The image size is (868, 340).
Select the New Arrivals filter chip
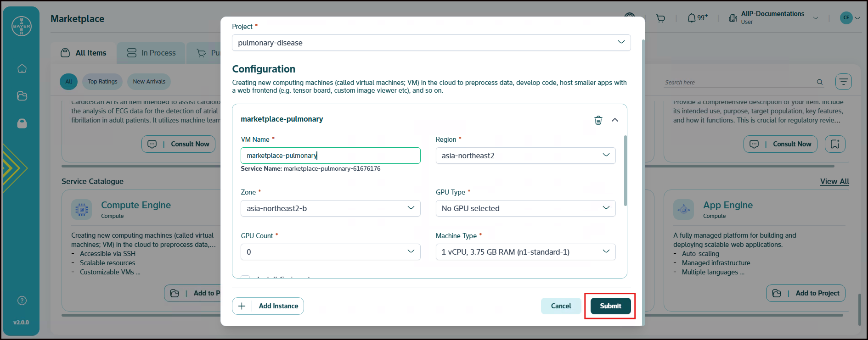pos(149,82)
